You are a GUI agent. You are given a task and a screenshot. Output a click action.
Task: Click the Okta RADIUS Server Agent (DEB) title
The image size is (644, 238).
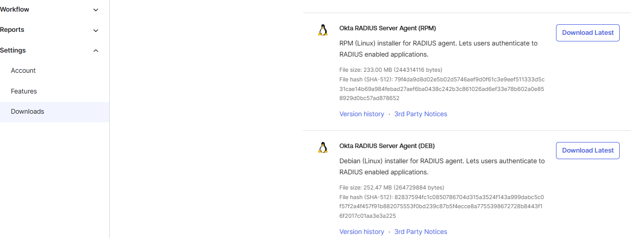(387, 146)
